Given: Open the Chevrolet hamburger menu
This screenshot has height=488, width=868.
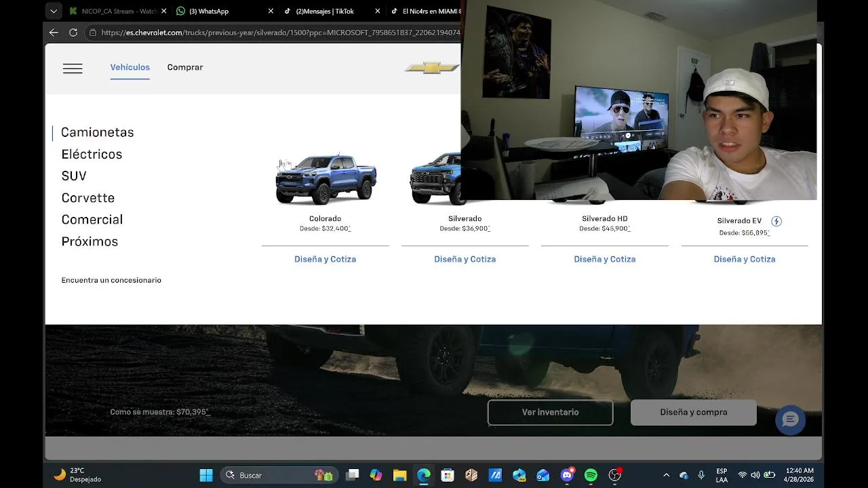Looking at the screenshot, I should pyautogui.click(x=73, y=68).
